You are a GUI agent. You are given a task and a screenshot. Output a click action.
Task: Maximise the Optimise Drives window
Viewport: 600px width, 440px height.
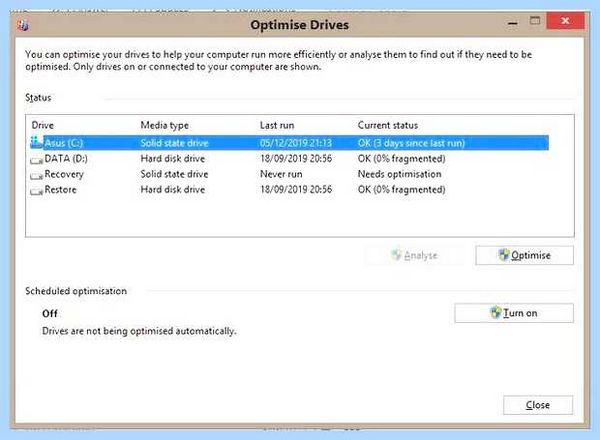point(535,21)
